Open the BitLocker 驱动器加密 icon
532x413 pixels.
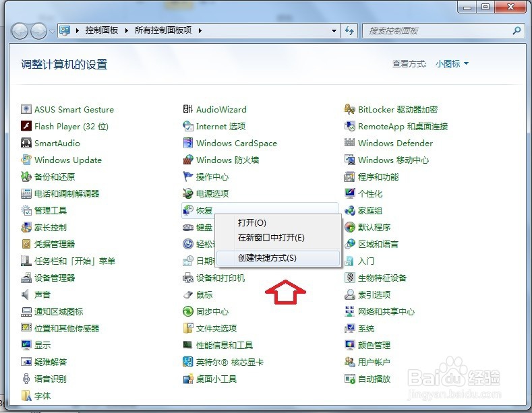350,109
